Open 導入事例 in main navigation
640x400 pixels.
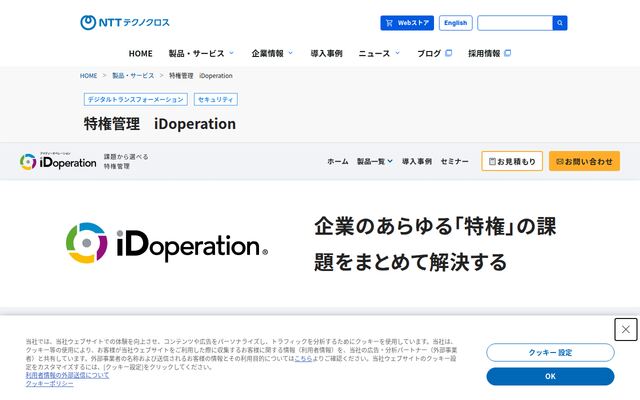click(x=327, y=53)
